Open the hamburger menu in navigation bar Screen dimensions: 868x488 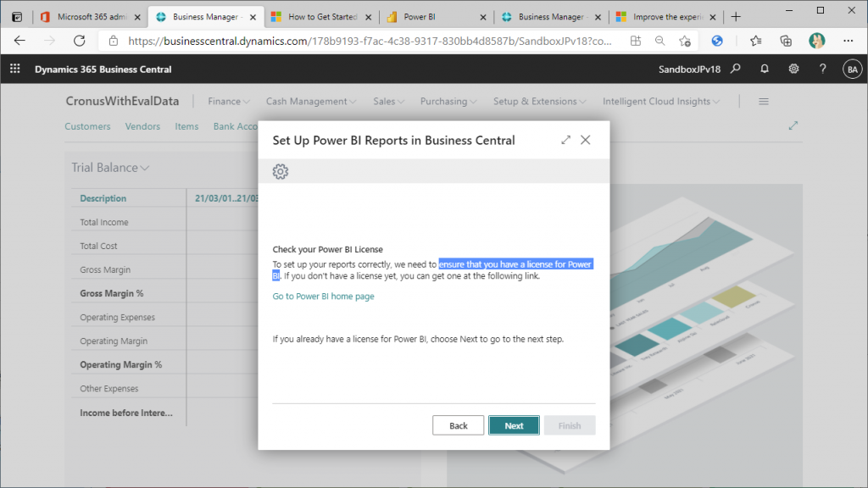[x=764, y=102]
